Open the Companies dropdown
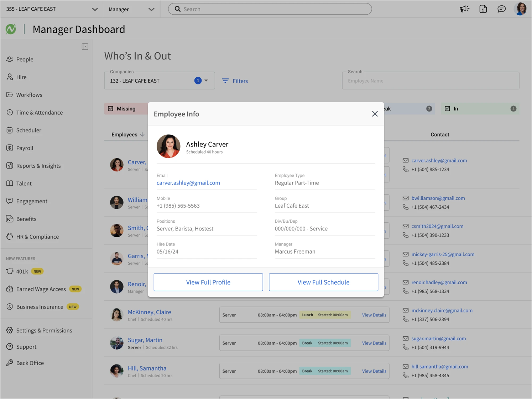This screenshot has width=532, height=399. [x=160, y=81]
